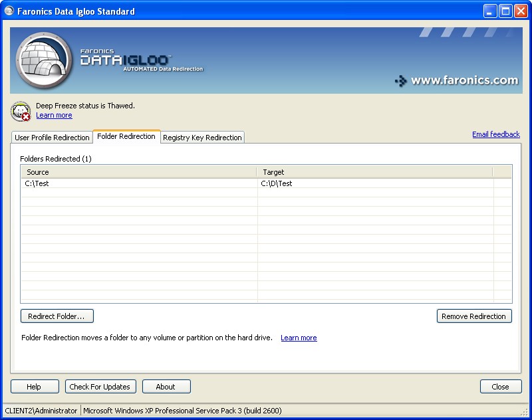Click the Data Igloo logo in the banner
This screenshot has height=420, width=532.
tap(44, 60)
